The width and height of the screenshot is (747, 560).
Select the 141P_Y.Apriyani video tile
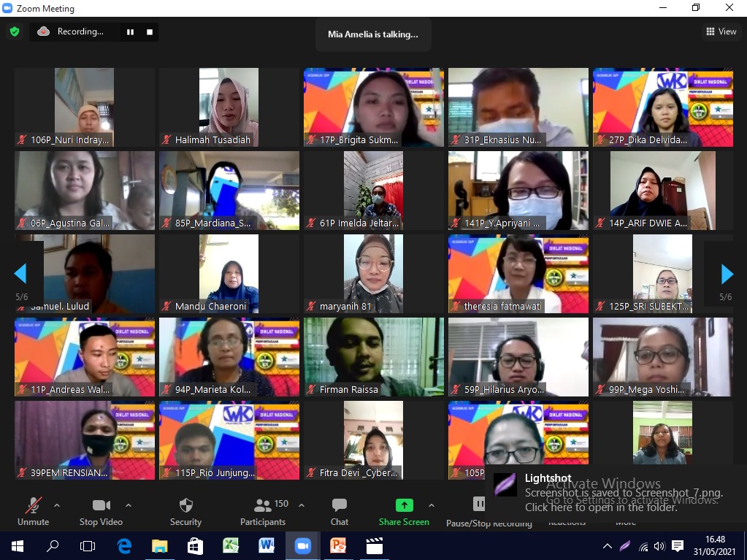[x=518, y=191]
